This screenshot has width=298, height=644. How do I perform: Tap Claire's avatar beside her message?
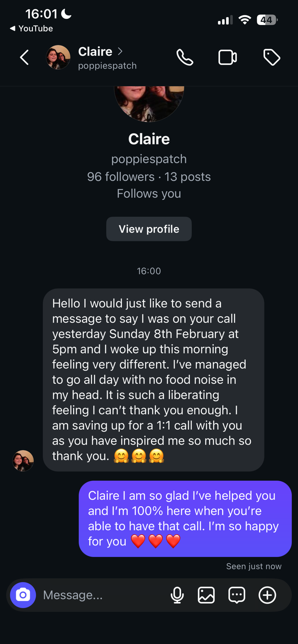pos(23,460)
